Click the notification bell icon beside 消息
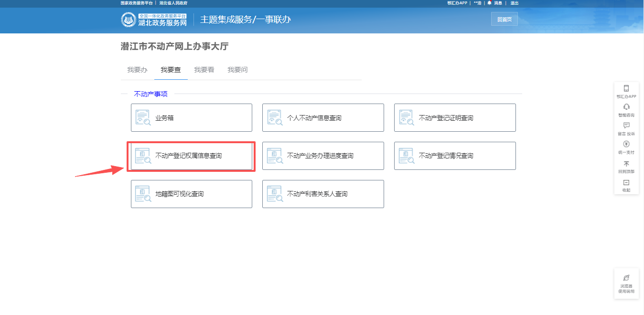 (x=489, y=3)
